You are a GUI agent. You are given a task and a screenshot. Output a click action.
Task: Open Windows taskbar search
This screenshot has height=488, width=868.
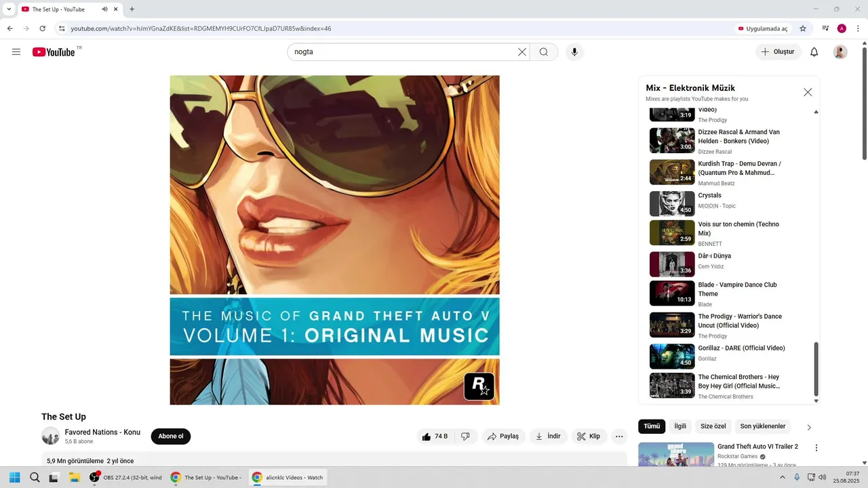tap(35, 477)
